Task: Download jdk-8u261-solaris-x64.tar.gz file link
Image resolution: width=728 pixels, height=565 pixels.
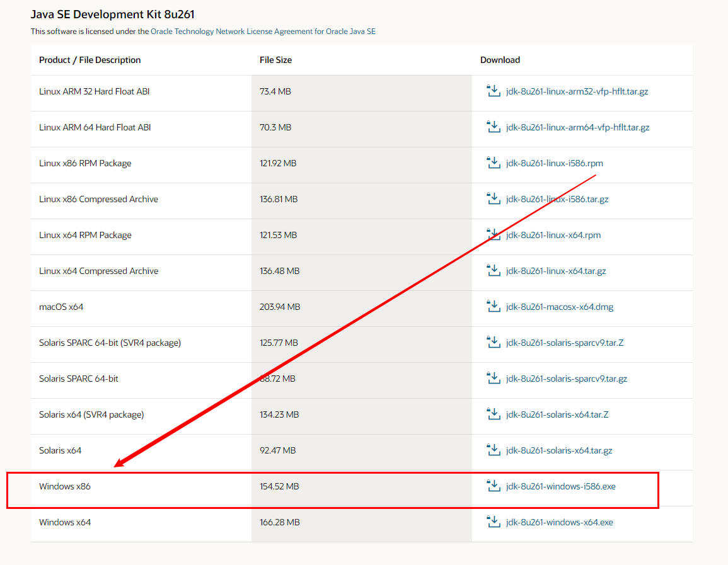Action: (x=559, y=450)
